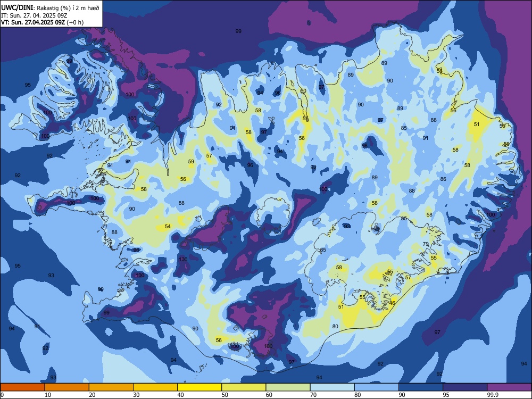Pick the 40–50 bright yellow legend swatch
Image resolution: width=532 pixels, height=399 pixels.
pos(199,387)
